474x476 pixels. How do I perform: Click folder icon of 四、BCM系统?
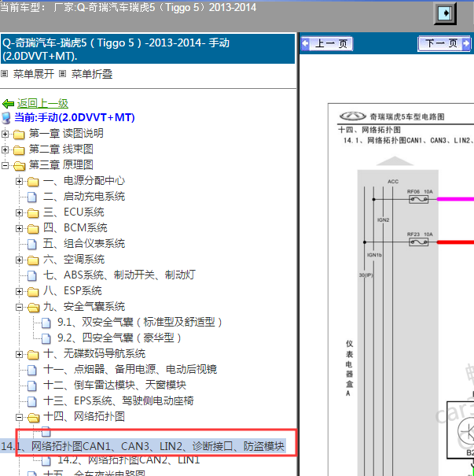point(33,229)
